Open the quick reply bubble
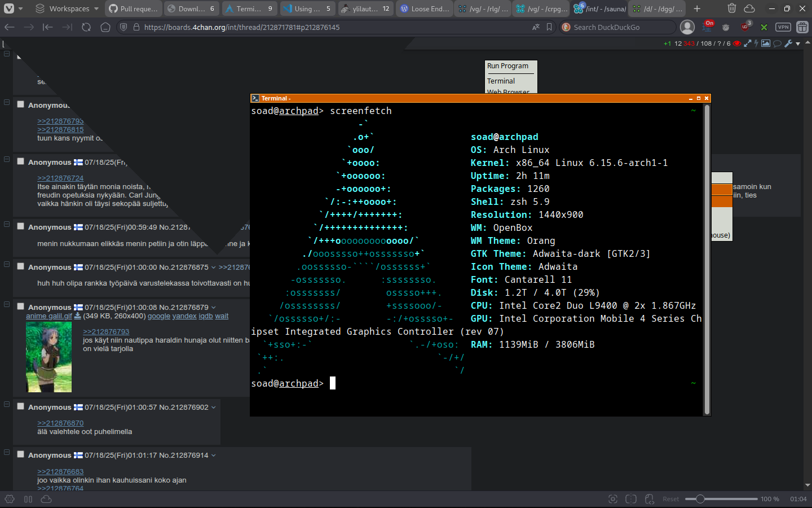The width and height of the screenshot is (812, 508). 777,43
